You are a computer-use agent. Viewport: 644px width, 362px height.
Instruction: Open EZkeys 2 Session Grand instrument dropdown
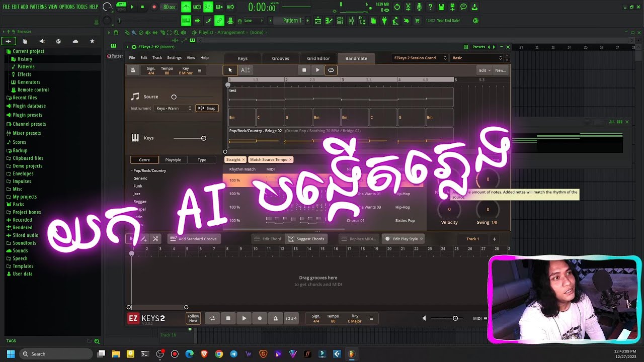coord(420,58)
